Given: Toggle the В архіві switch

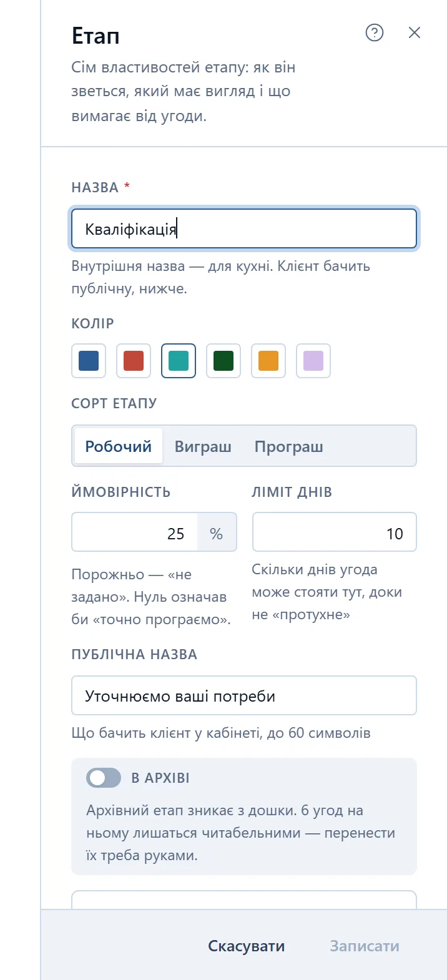Looking at the screenshot, I should pos(104,778).
